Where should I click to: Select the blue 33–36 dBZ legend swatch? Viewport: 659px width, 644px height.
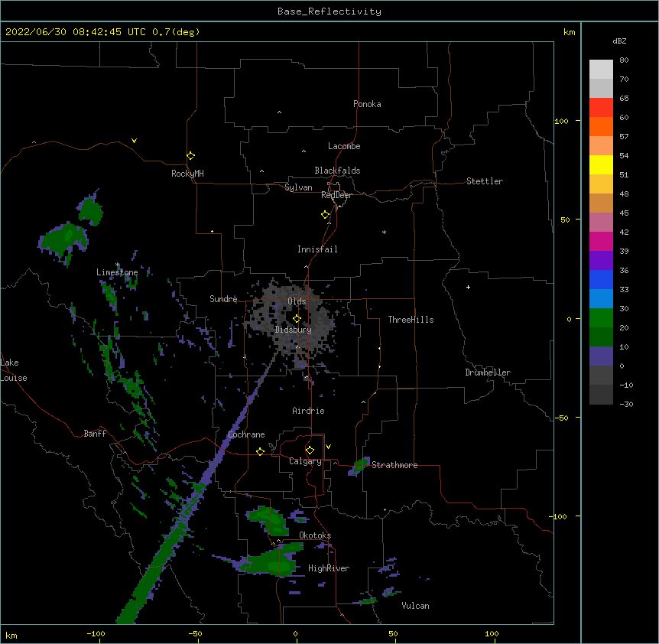tap(601, 279)
